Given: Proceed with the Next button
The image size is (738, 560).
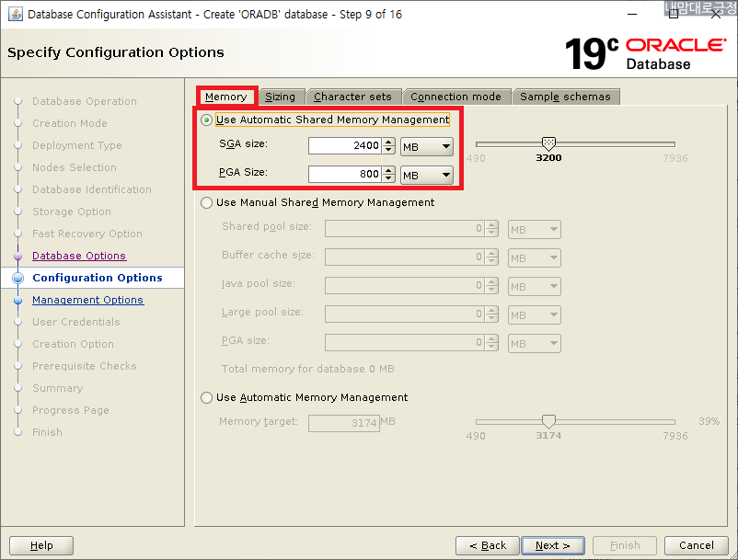Looking at the screenshot, I should click(553, 545).
